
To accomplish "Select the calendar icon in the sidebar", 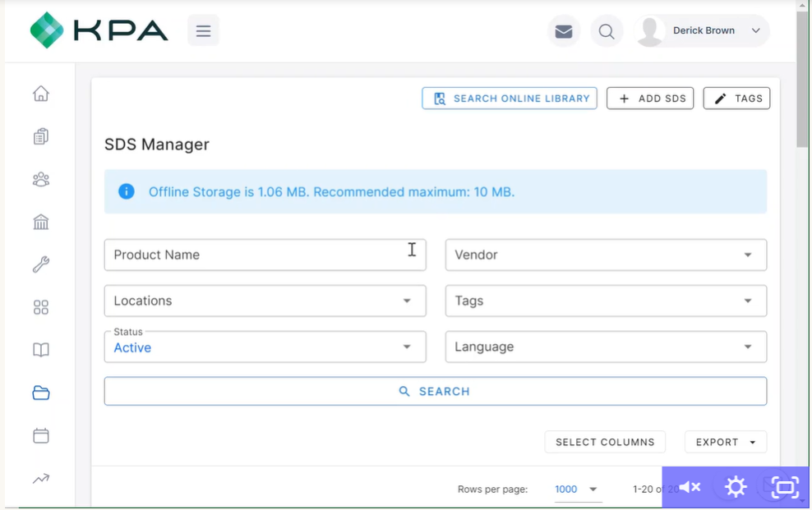I will tap(39, 435).
